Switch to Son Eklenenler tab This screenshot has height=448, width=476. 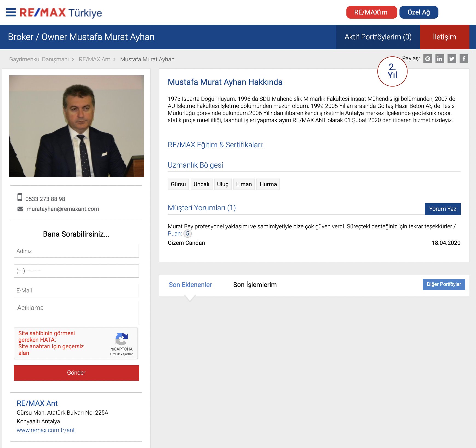(x=190, y=285)
